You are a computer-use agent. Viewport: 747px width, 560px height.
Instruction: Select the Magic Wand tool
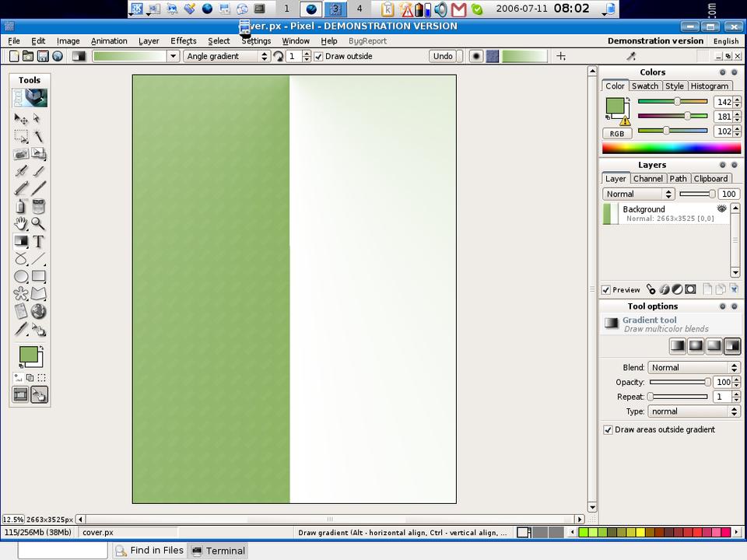click(38, 136)
